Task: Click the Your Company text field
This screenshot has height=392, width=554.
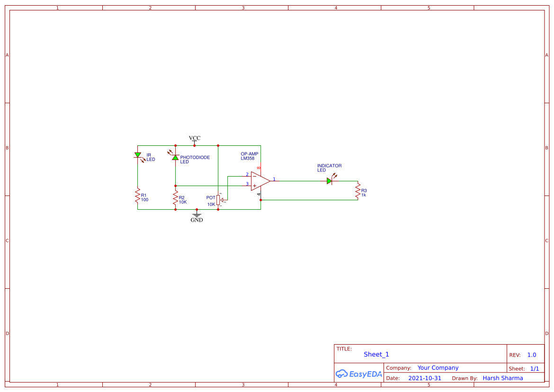Action: (x=438, y=368)
